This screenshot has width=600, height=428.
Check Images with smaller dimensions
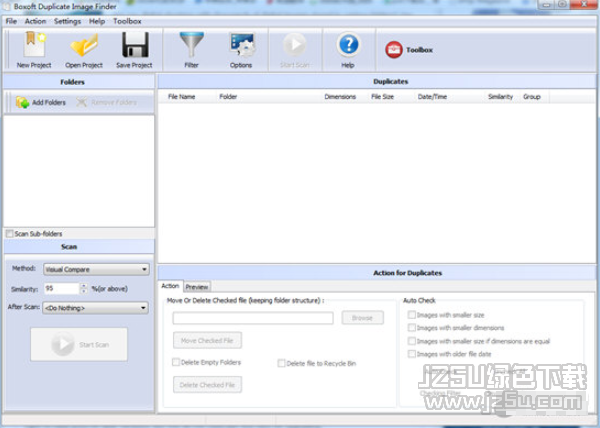pyautogui.click(x=412, y=328)
